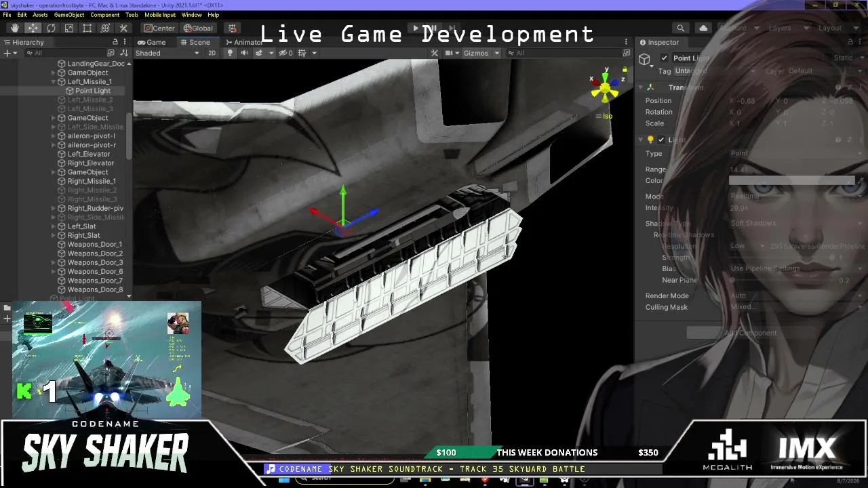The width and height of the screenshot is (868, 488).
Task: Open the cloud services icon
Action: click(x=703, y=28)
